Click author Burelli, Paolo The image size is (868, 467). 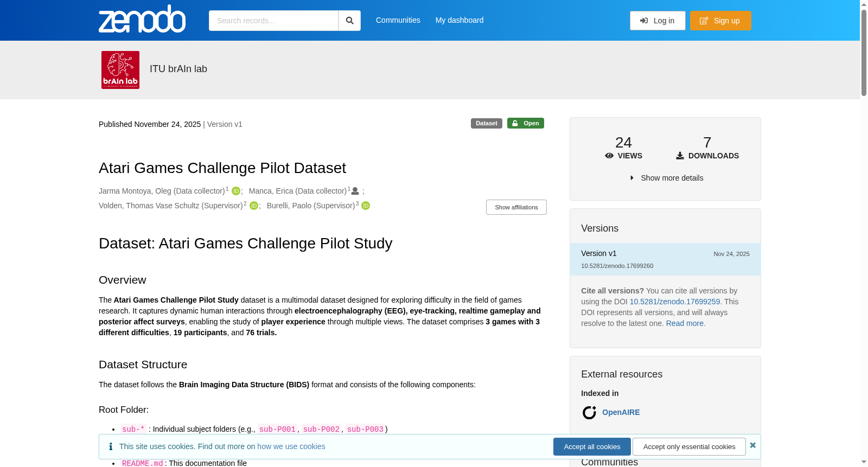[311, 206]
